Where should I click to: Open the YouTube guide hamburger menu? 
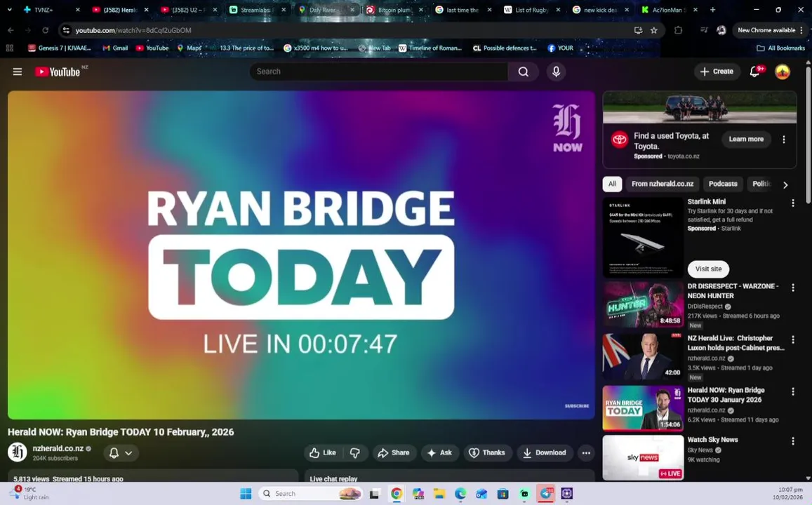click(x=17, y=72)
